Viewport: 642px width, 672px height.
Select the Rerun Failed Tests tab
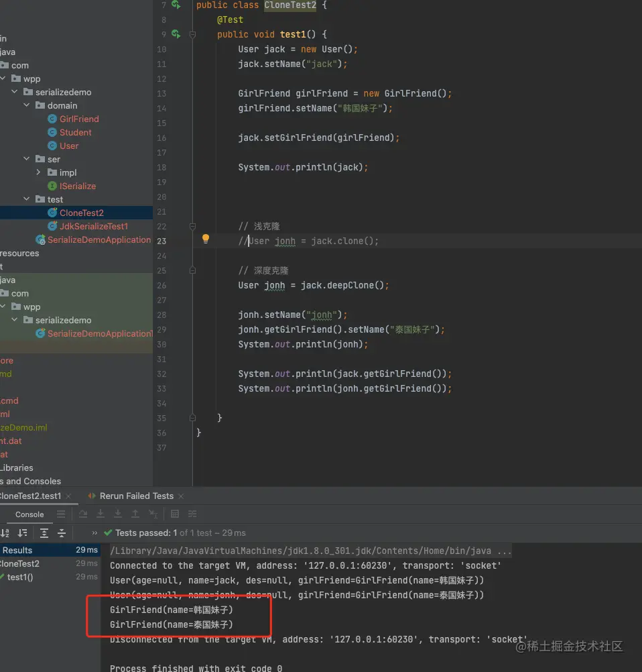[137, 496]
